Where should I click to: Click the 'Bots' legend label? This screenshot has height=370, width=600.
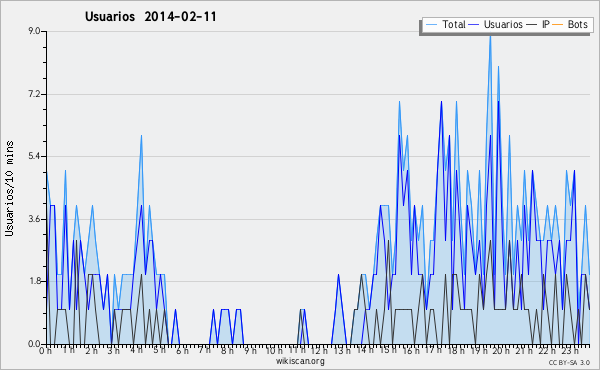tap(577, 24)
